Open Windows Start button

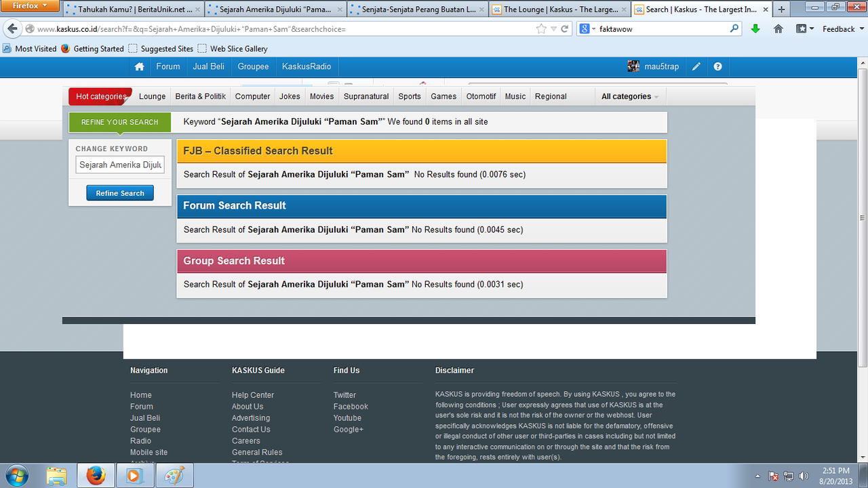coord(16,475)
